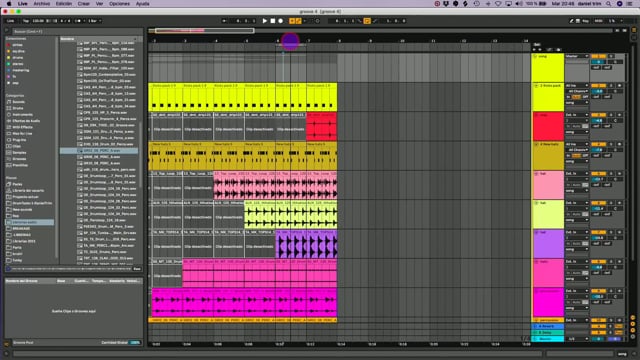Toggle MIDI Arrangement Overdub plus button
The width and height of the screenshot is (640, 360).
point(292,21)
